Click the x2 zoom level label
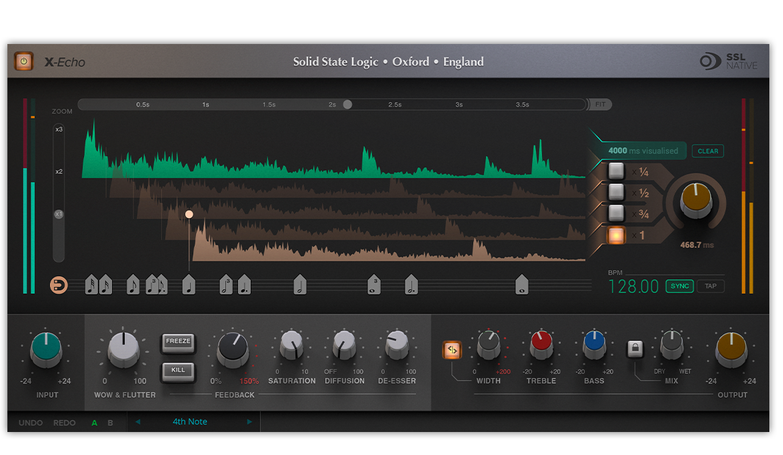Screen dimensions: 783x455 (59, 171)
